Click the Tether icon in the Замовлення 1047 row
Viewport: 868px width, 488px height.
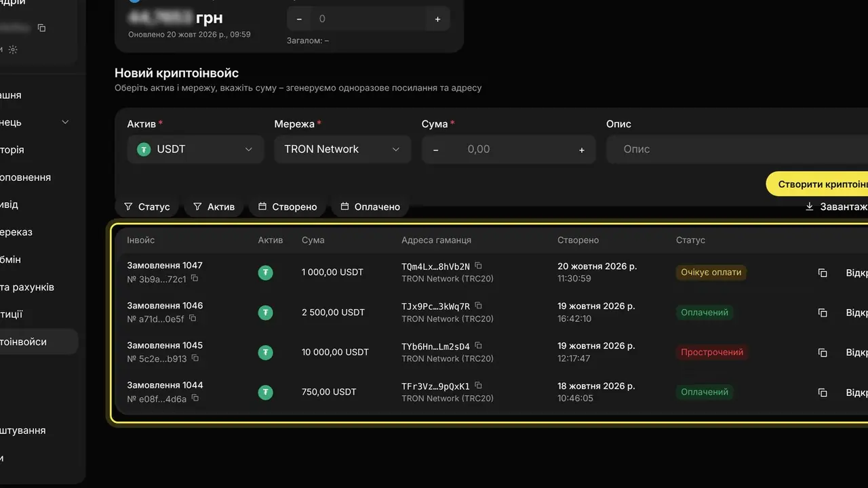point(266,272)
